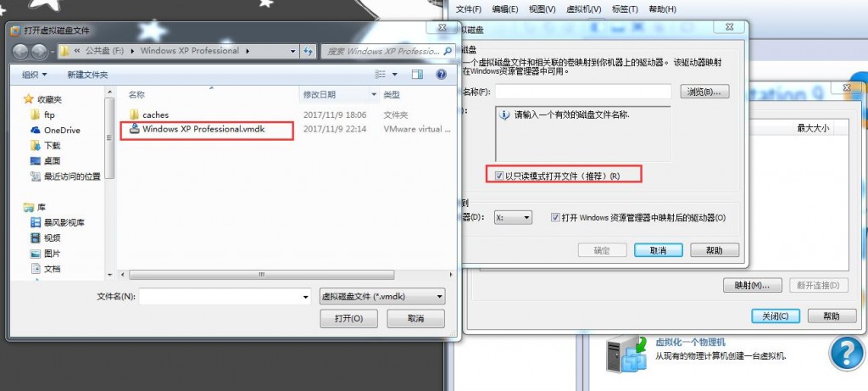Select the 收藏夹 favorites star item
Screen dimensions: 868x391
click(x=43, y=100)
